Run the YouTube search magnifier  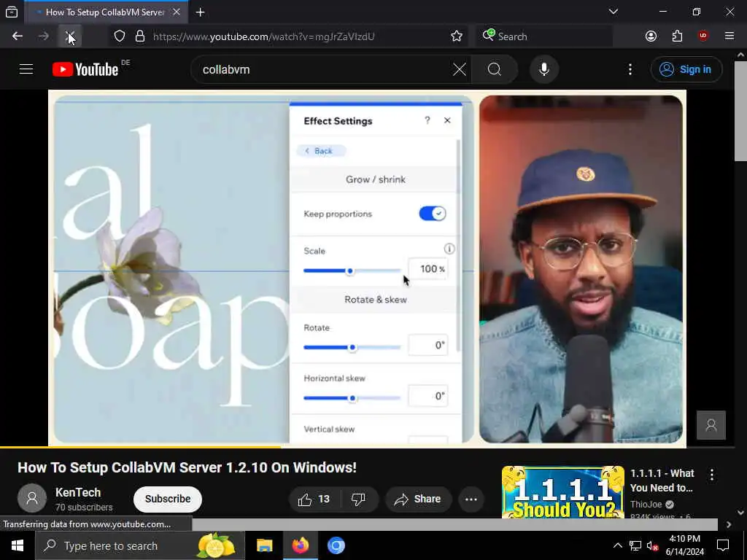(x=495, y=69)
